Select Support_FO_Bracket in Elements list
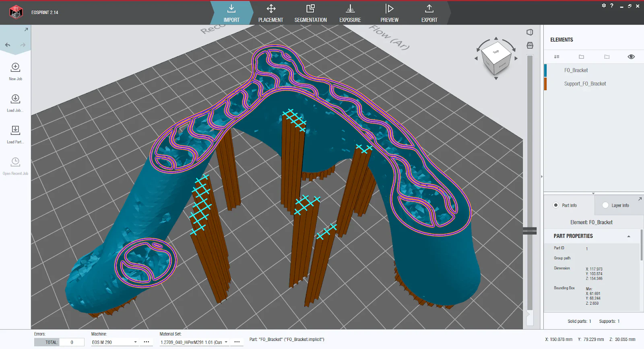This screenshot has width=644, height=349. [585, 84]
